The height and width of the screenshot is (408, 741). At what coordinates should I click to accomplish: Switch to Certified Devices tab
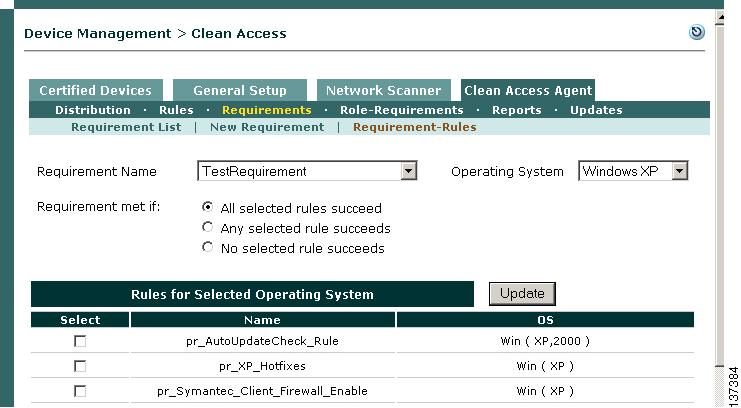point(95,90)
